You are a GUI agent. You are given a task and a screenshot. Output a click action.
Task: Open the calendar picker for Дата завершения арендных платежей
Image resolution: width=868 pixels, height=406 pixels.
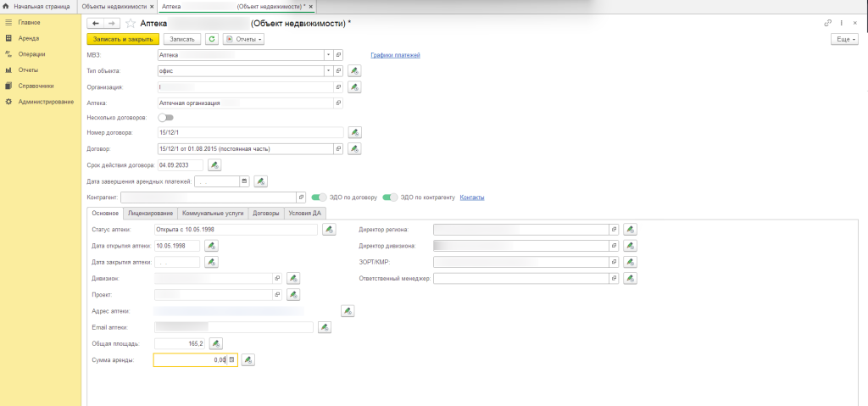(x=245, y=181)
